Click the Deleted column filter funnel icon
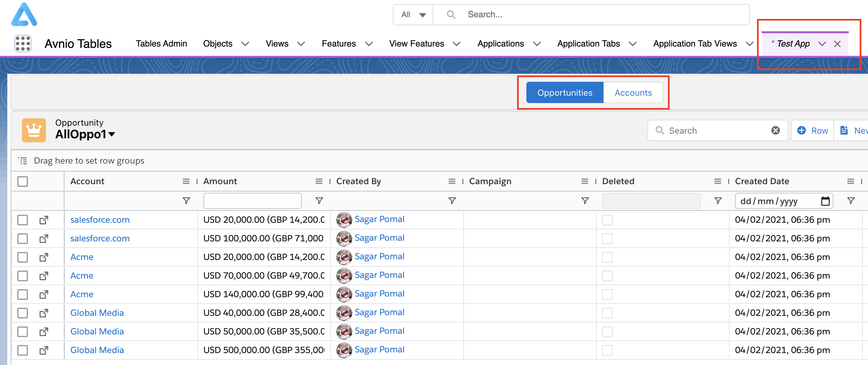This screenshot has width=868, height=365. click(718, 201)
